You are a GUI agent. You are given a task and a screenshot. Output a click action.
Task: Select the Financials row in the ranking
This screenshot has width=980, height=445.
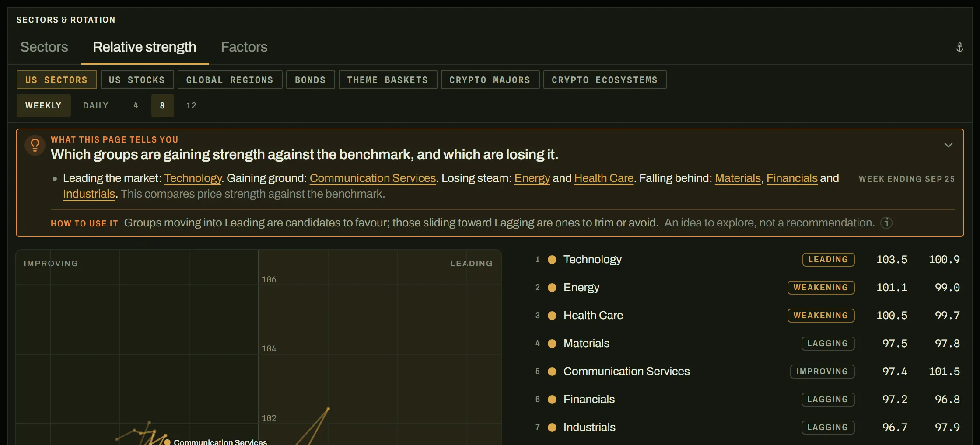747,400
